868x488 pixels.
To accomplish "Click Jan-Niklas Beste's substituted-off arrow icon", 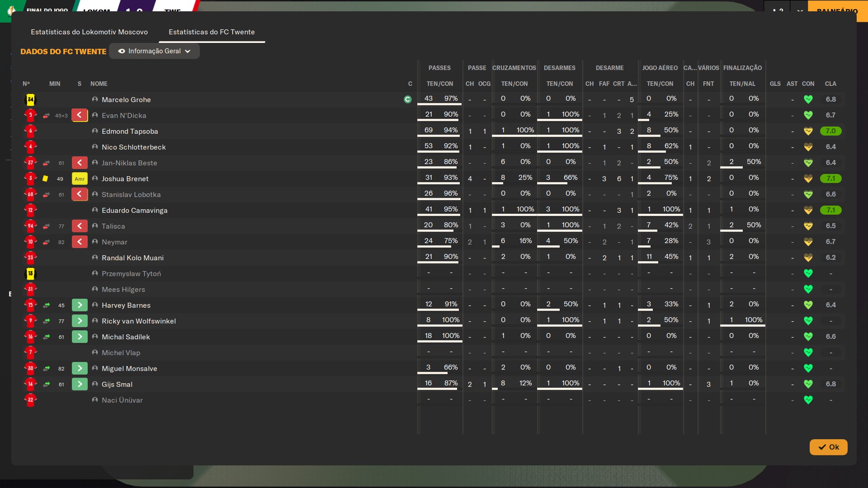I will pyautogui.click(x=80, y=163).
